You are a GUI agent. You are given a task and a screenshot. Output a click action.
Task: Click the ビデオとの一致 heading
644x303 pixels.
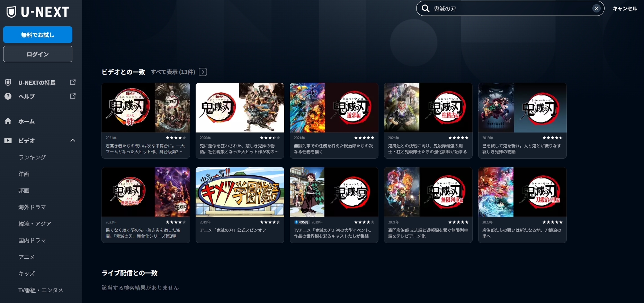point(123,72)
